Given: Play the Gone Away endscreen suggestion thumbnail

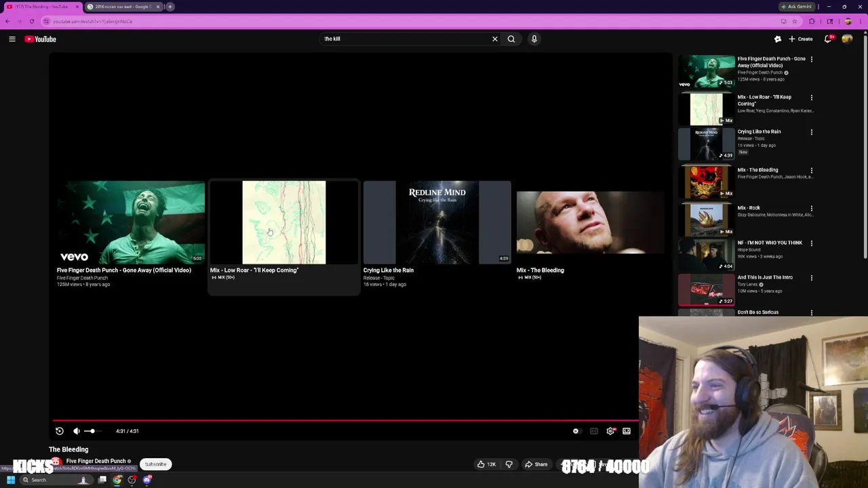Looking at the screenshot, I should [x=131, y=222].
